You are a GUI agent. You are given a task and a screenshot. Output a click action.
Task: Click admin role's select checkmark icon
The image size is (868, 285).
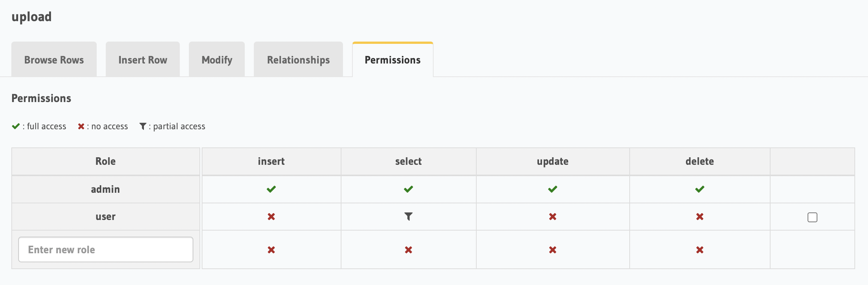pos(408,189)
